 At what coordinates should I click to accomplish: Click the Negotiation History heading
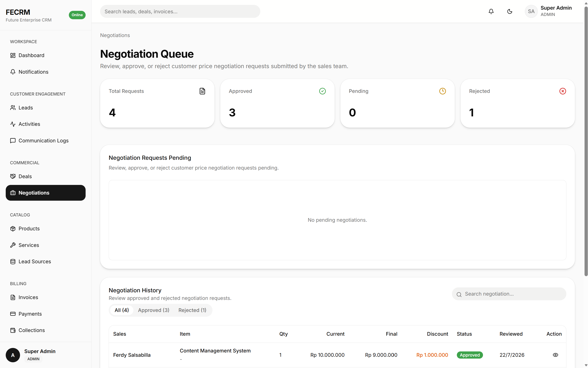[x=135, y=290]
